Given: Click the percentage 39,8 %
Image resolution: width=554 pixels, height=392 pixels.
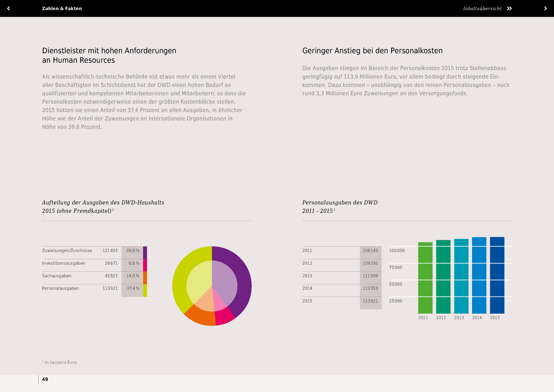Looking at the screenshot, I should click(x=133, y=251).
